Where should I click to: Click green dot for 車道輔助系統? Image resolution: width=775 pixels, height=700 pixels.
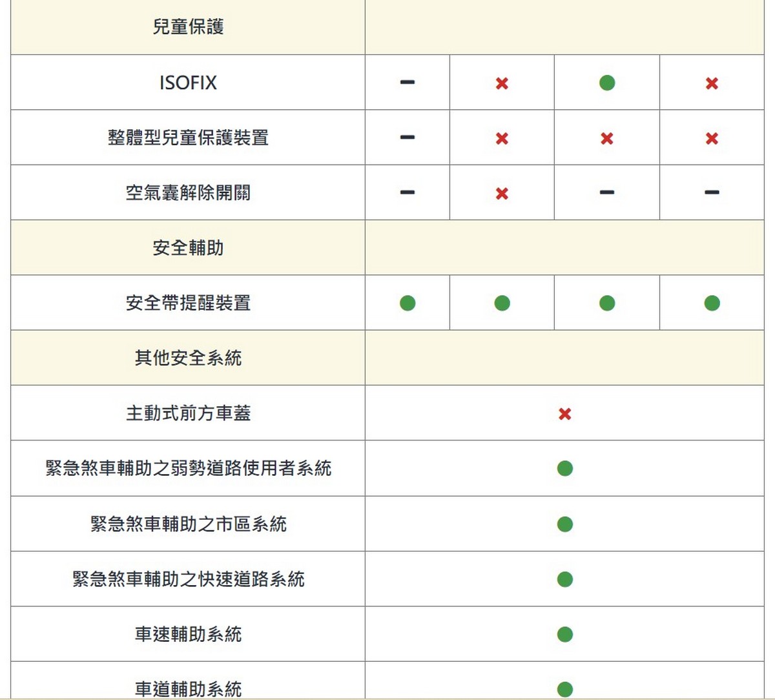point(565,689)
